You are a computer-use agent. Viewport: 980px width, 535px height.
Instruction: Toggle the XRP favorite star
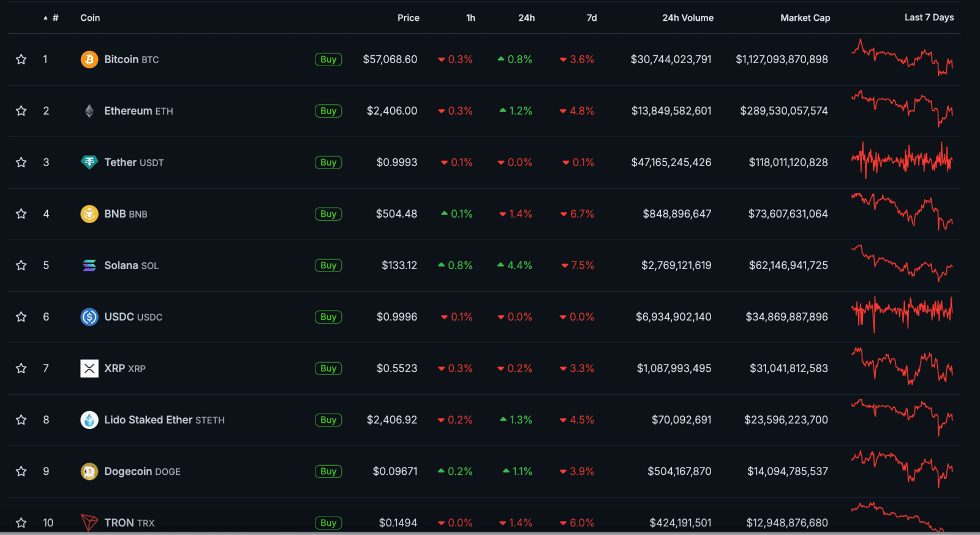(x=21, y=368)
